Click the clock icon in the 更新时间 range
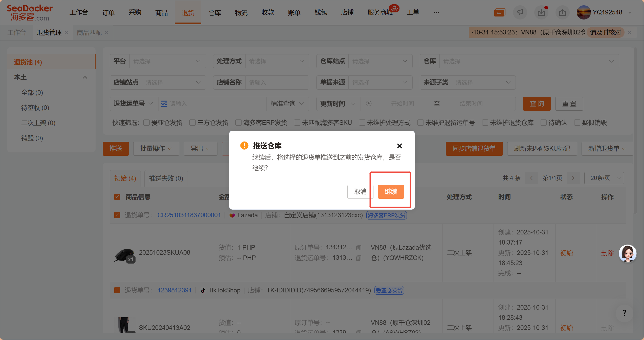The height and width of the screenshot is (340, 644). pos(369,104)
